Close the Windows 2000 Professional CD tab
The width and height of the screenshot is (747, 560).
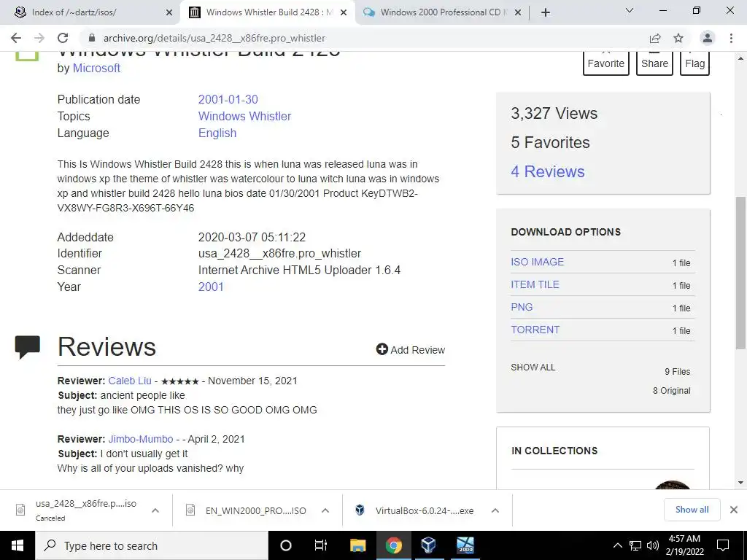(x=518, y=12)
